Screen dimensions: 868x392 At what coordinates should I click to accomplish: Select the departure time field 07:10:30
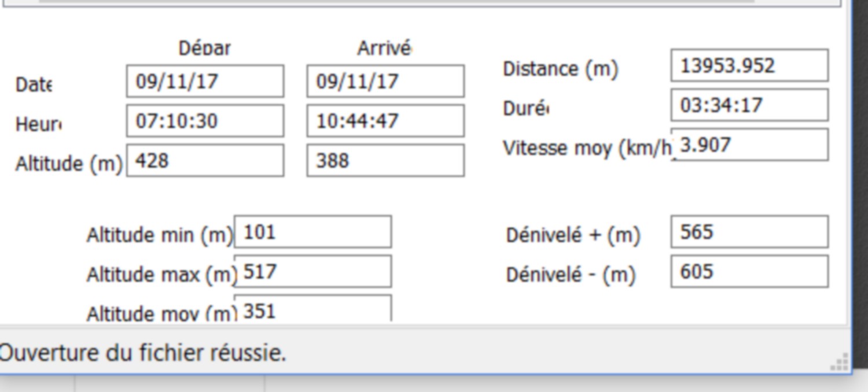205,121
